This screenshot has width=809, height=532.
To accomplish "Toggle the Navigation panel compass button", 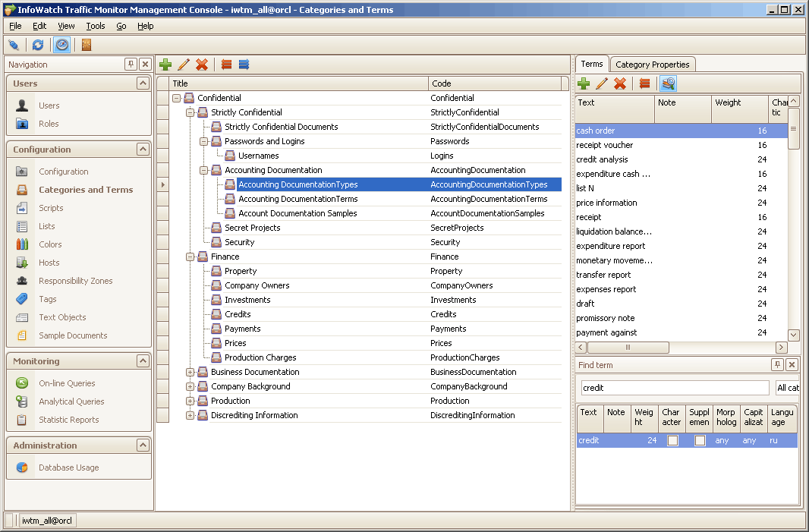I will (62, 46).
